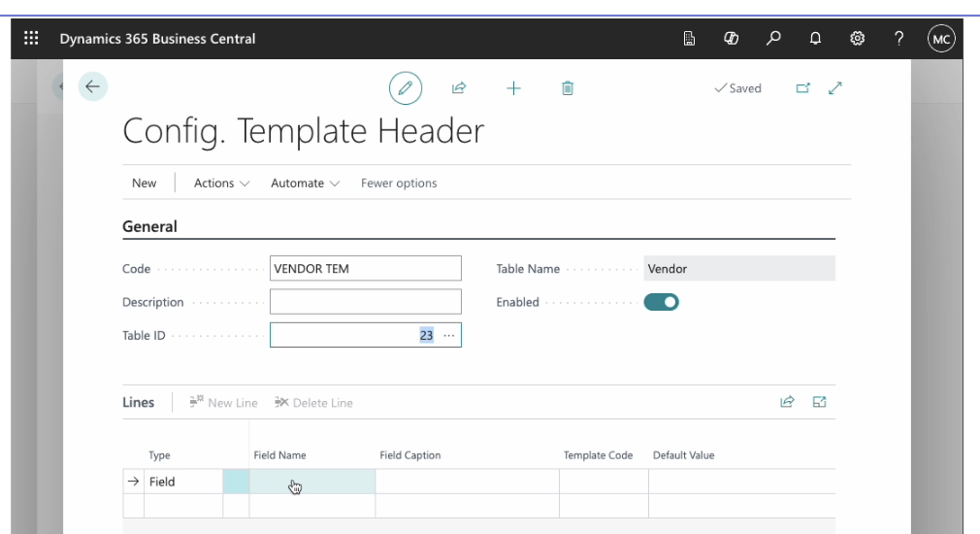980x534 pixels.
Task: Expand the Automate dropdown menu
Action: [305, 184]
